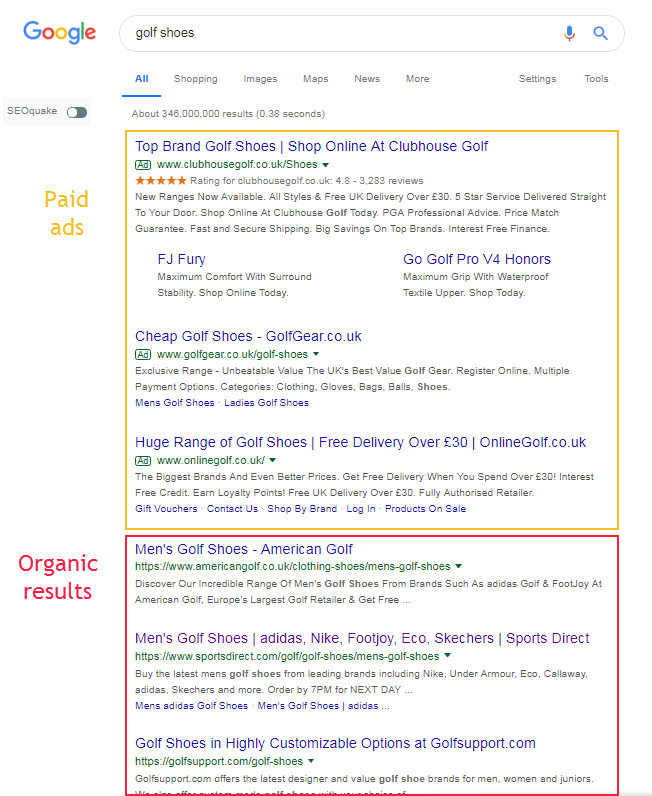The image size is (652, 796).
Task: Open the Maps tab
Action: [x=316, y=79]
